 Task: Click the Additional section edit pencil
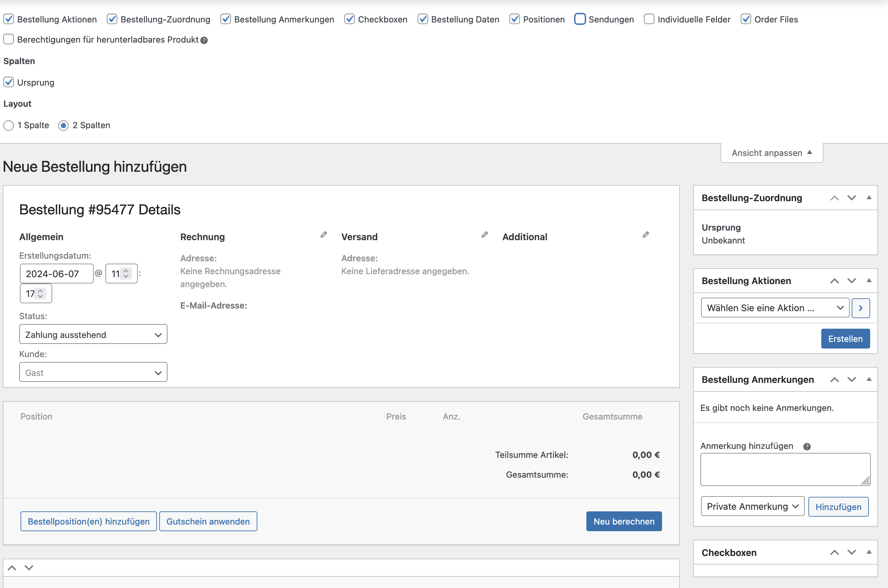point(646,235)
